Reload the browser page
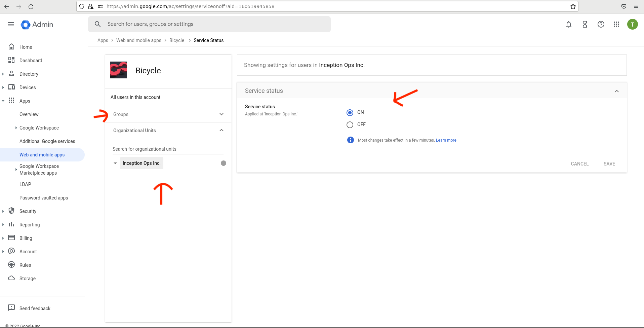Screen dimensions: 644x328 tap(31, 6)
